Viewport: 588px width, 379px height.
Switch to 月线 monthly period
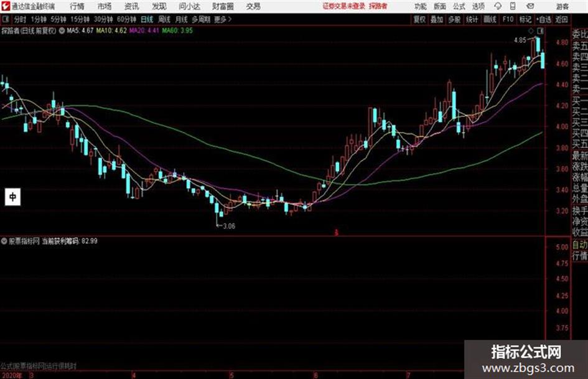182,19
